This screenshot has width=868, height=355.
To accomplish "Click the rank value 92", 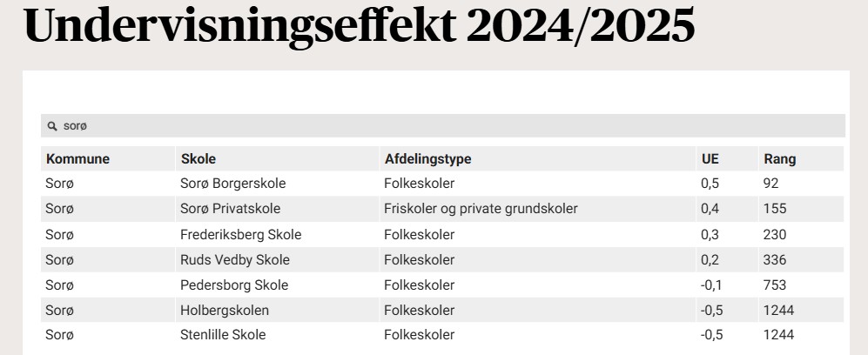I will click(x=770, y=184).
